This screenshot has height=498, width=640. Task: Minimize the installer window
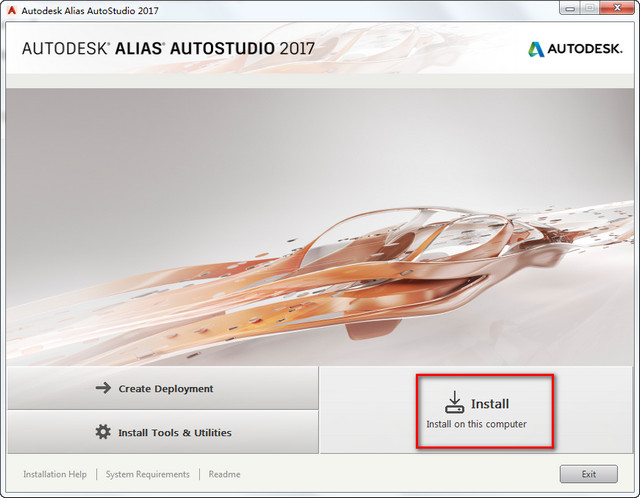pos(570,8)
